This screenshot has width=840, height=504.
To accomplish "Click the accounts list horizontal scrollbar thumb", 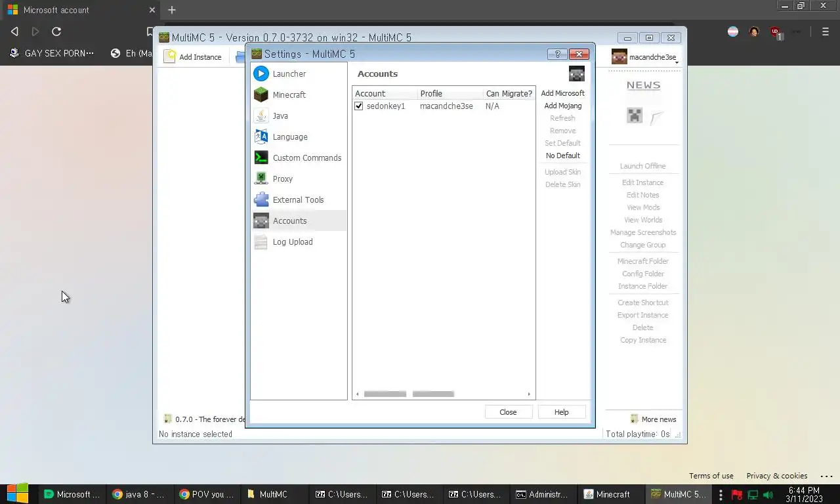I will point(409,394).
